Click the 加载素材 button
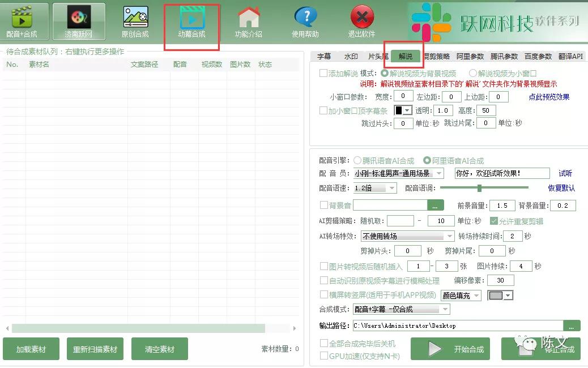The width and height of the screenshot is (588, 368). point(31,349)
